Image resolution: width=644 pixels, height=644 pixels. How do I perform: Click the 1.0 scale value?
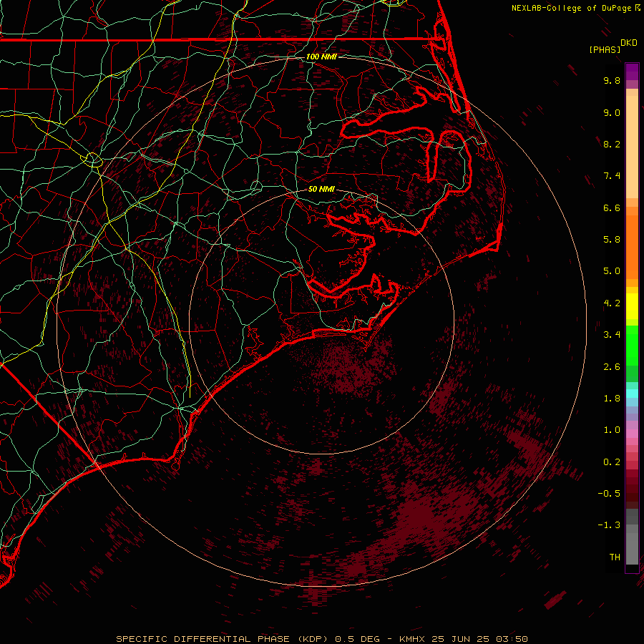pyautogui.click(x=612, y=430)
